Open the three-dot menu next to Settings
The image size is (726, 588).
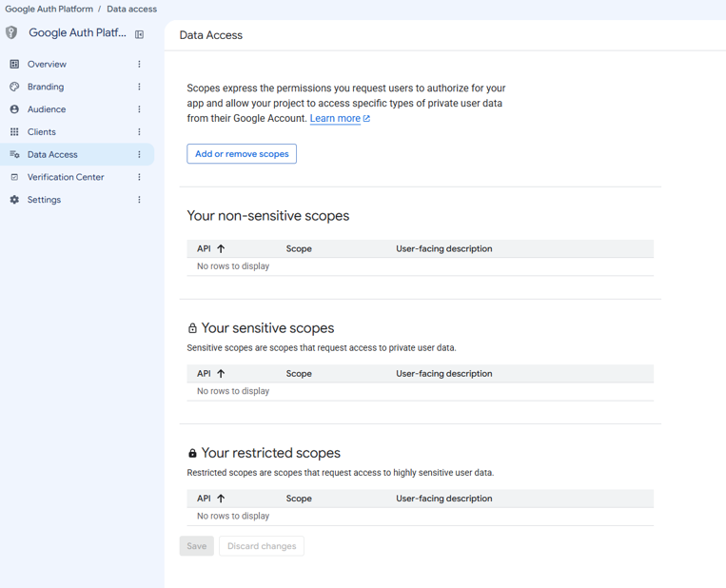coord(139,200)
